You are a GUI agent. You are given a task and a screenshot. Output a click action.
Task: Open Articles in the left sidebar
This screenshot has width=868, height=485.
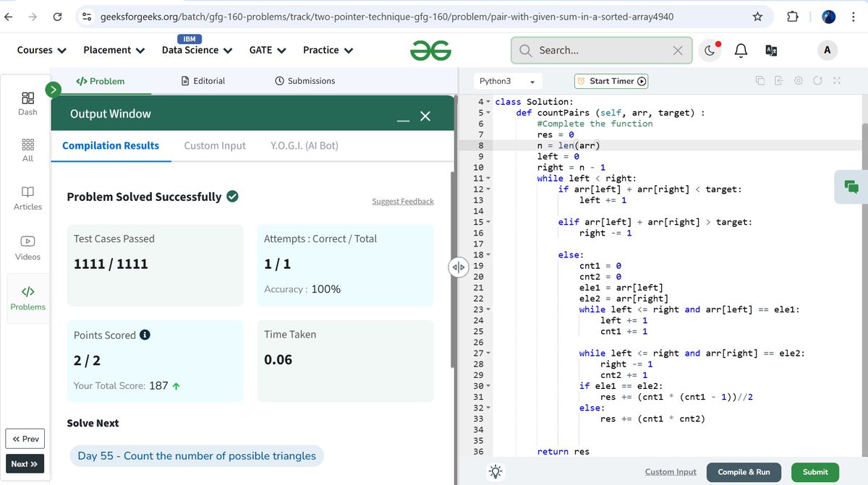click(x=27, y=198)
